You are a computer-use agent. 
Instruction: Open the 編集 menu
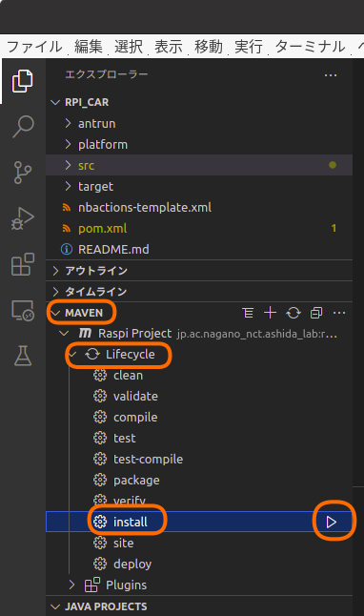tap(89, 47)
